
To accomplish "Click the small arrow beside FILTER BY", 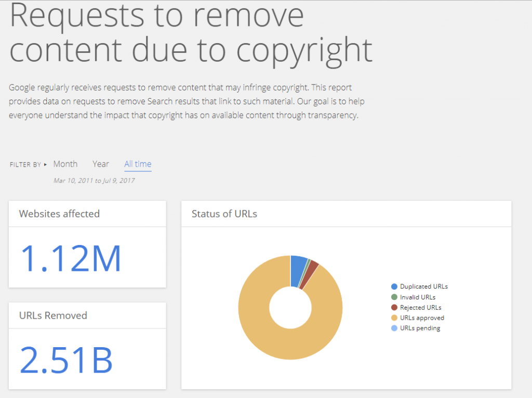I will pos(46,164).
